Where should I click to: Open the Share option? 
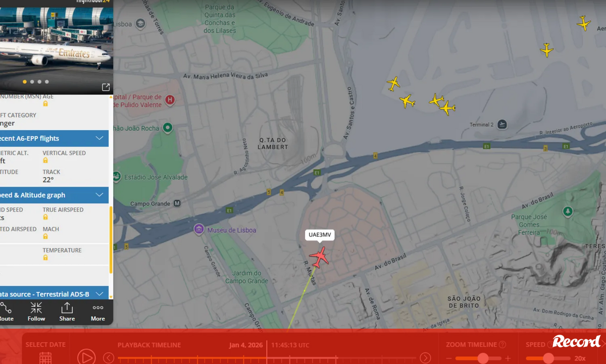[x=67, y=312]
